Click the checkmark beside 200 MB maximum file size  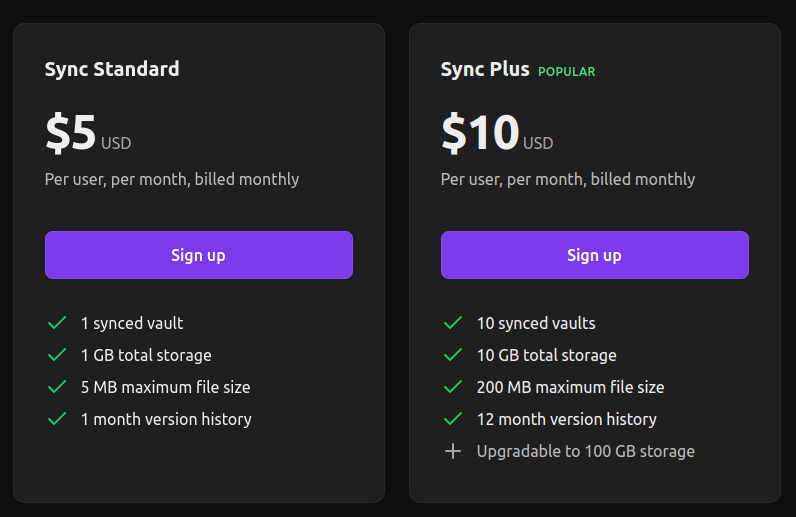click(x=453, y=387)
